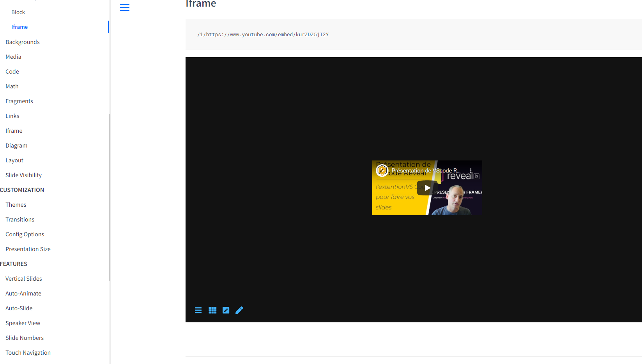This screenshot has height=364, width=642.
Task: Open the slide overview grid
Action: point(212,310)
